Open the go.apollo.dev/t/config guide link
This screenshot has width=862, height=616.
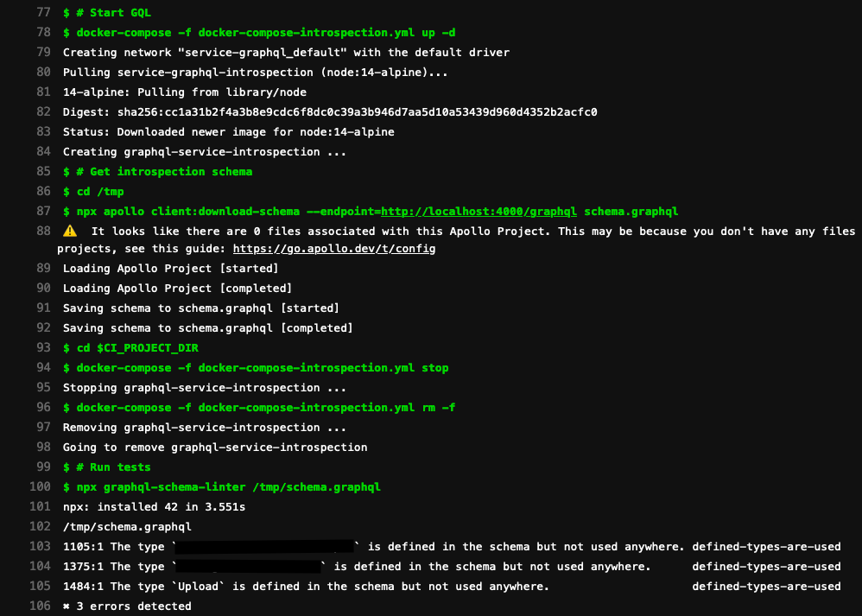[334, 249]
